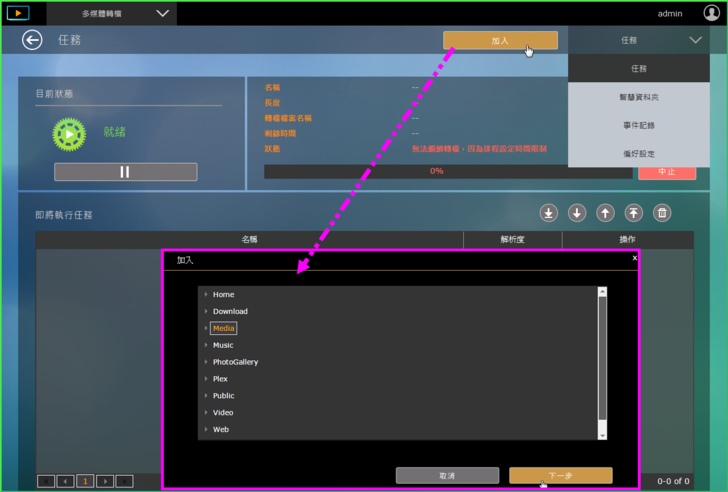
Task: Delete selected task with trash icon
Action: [x=662, y=213]
